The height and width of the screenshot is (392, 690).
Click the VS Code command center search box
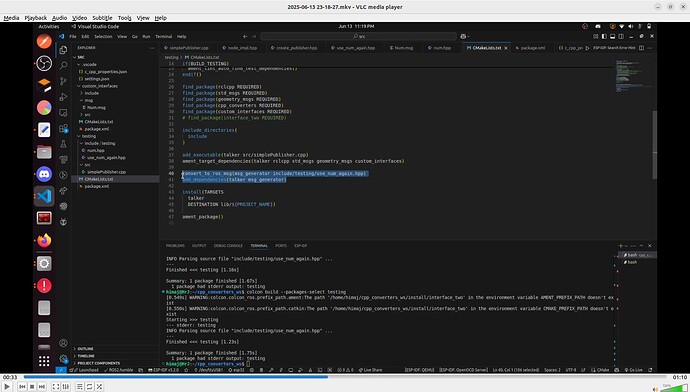tap(359, 37)
